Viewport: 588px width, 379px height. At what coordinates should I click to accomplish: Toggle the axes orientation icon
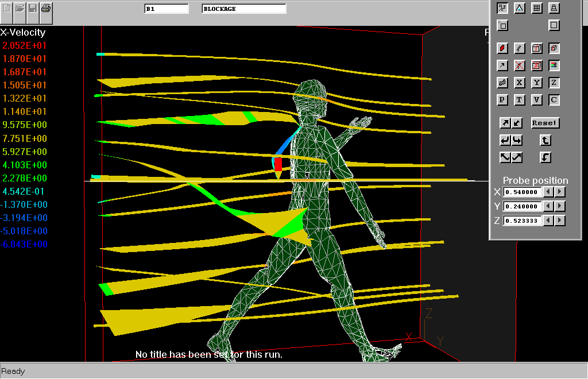[502, 8]
